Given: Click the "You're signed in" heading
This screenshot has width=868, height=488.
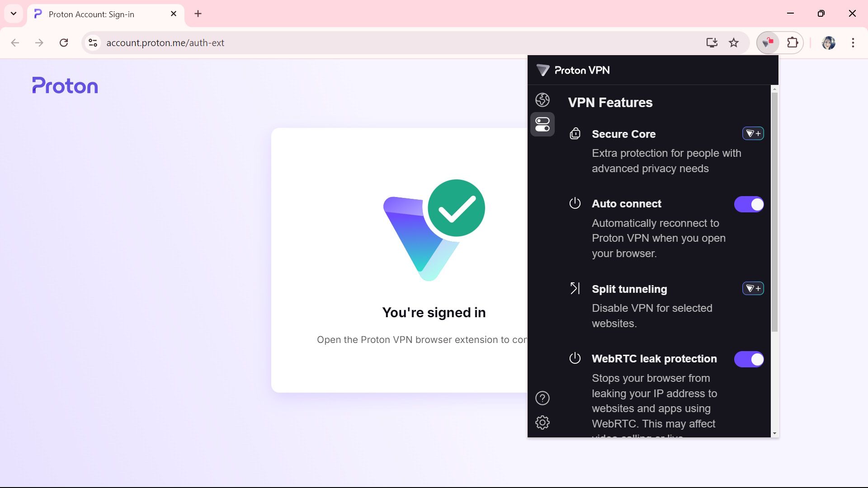Looking at the screenshot, I should (x=434, y=313).
